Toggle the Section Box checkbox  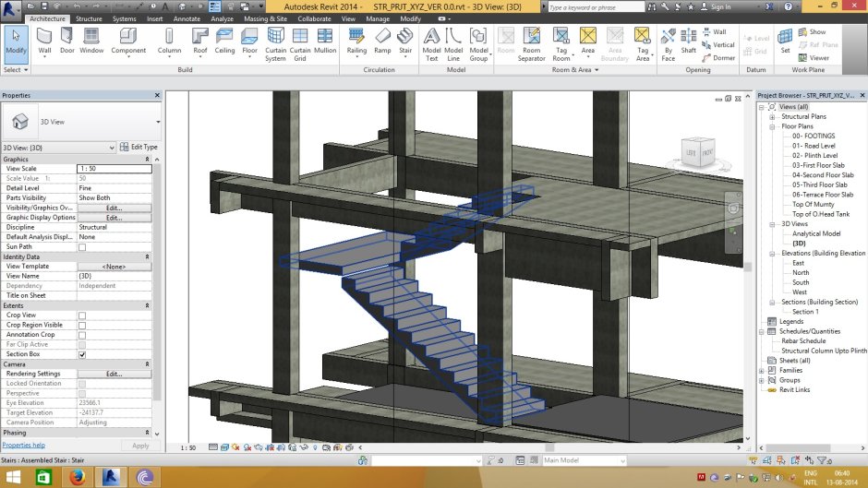coord(82,354)
